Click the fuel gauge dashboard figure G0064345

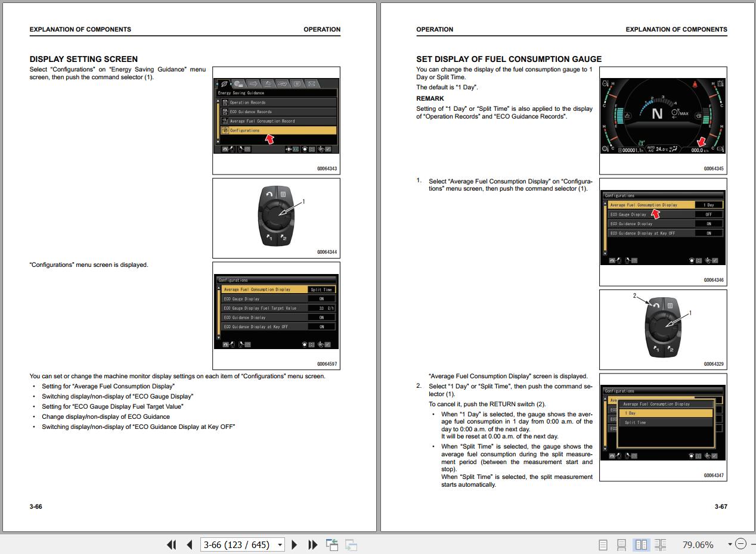(x=663, y=120)
